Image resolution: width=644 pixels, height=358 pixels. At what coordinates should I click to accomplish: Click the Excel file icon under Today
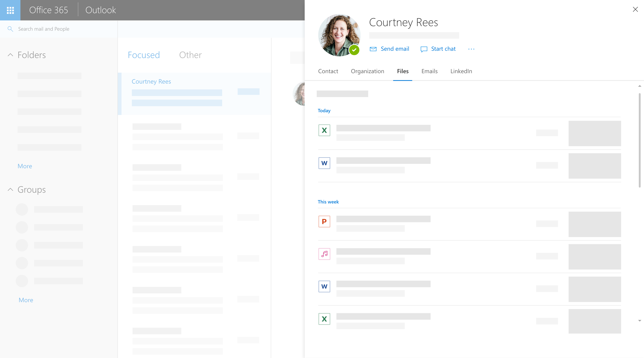click(324, 130)
